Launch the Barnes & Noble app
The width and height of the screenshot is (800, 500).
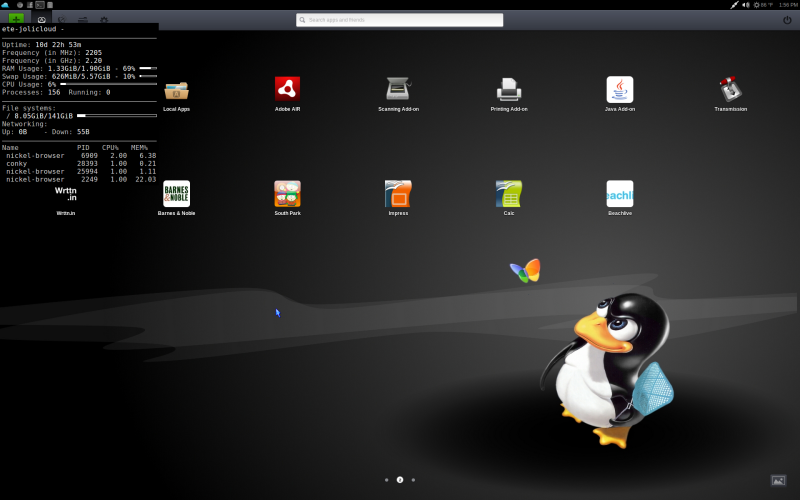(x=177, y=194)
